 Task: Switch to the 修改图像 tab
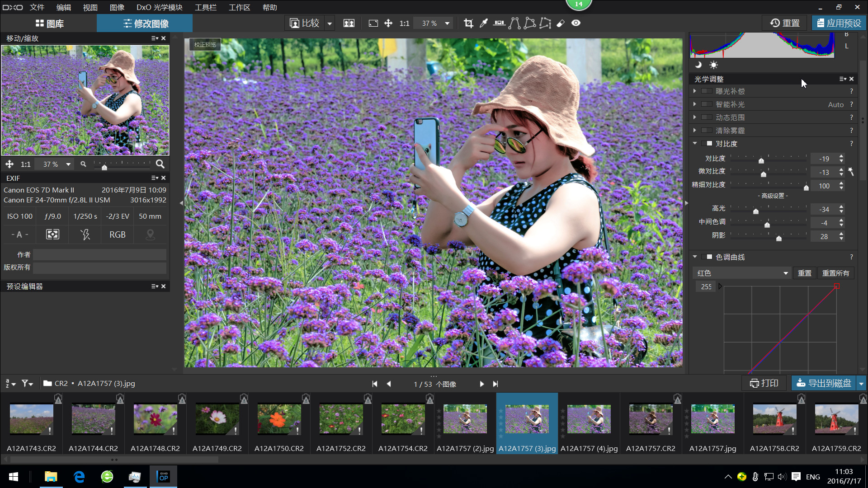tap(146, 23)
